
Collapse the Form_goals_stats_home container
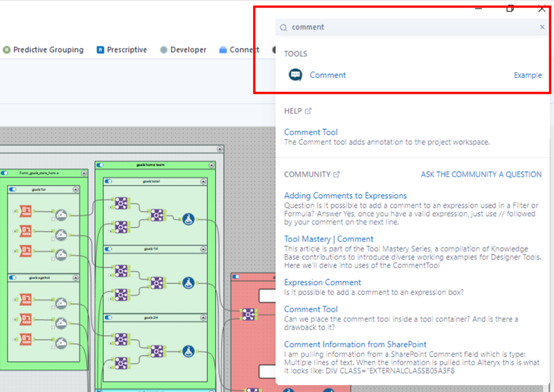click(84, 173)
